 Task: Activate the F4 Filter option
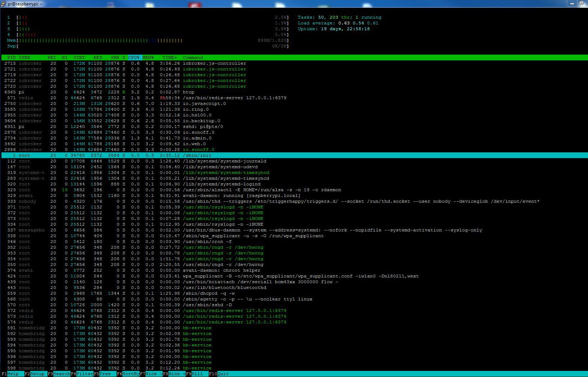(85, 374)
